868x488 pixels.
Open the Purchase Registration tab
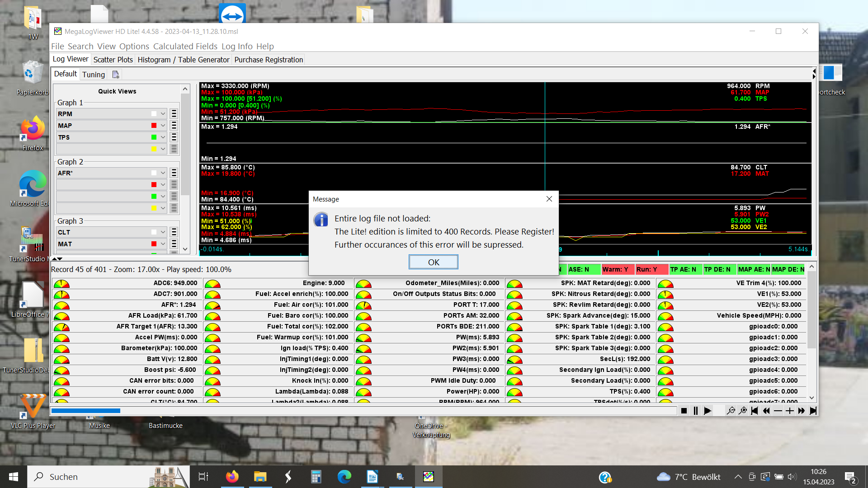(269, 60)
